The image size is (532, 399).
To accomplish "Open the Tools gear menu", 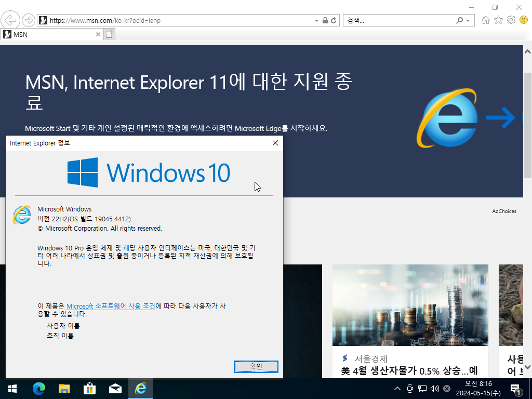I will pos(511,20).
